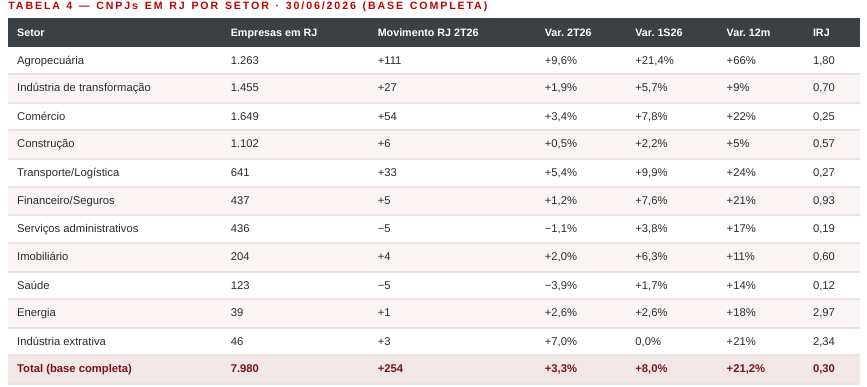Click the Imobiliário row label
867x387 pixels.
tap(43, 257)
